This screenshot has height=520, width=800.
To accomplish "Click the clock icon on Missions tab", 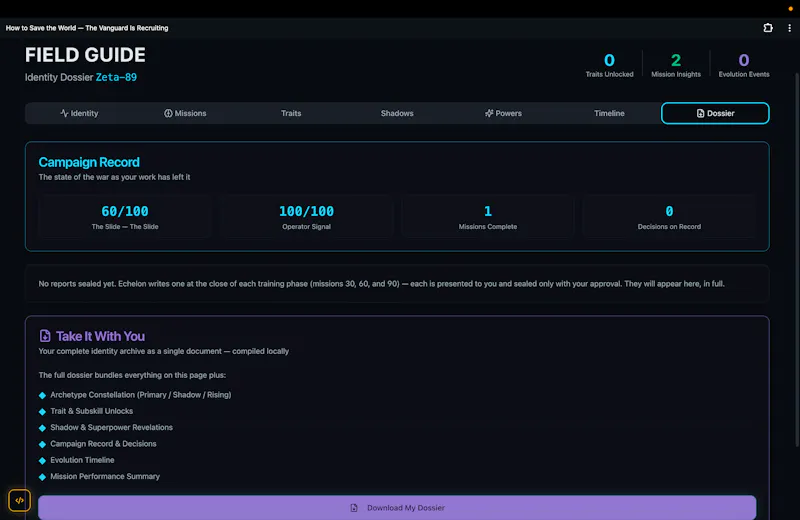I will [x=168, y=113].
